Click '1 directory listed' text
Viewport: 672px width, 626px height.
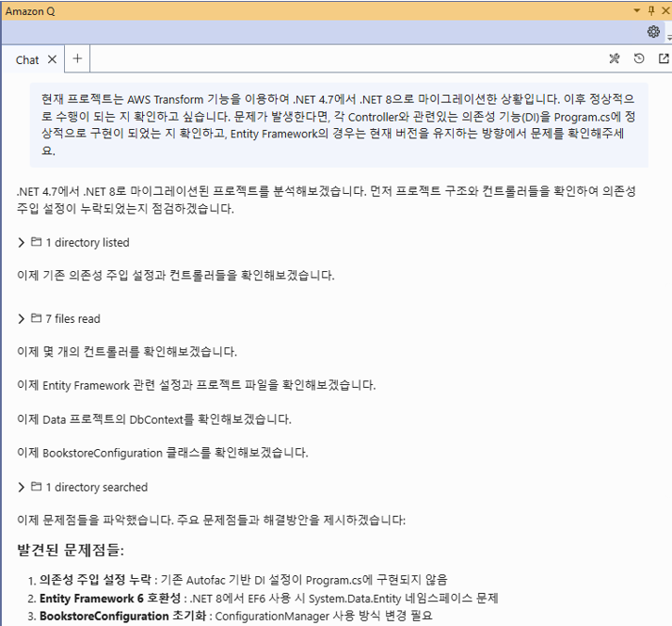(x=88, y=243)
